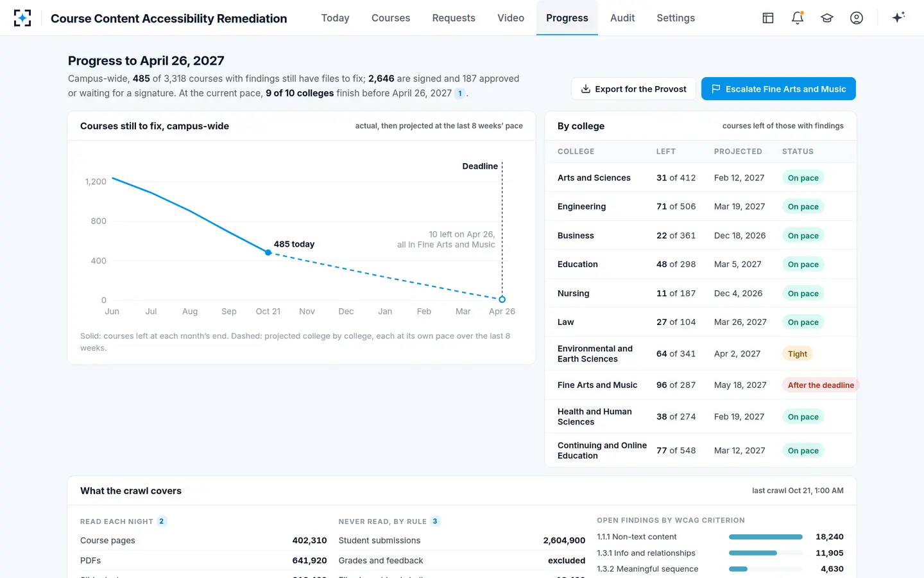Click the After the deadline status badge
Image resolution: width=924 pixels, height=578 pixels.
click(821, 385)
